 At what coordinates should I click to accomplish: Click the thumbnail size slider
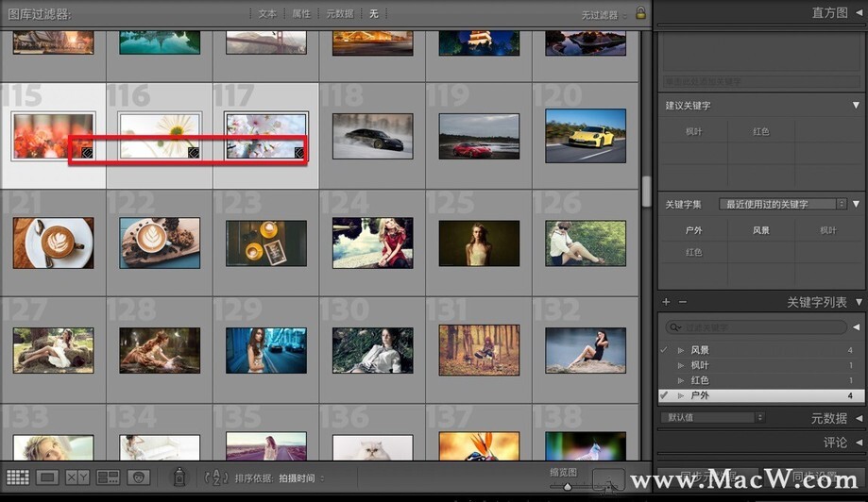pos(567,486)
